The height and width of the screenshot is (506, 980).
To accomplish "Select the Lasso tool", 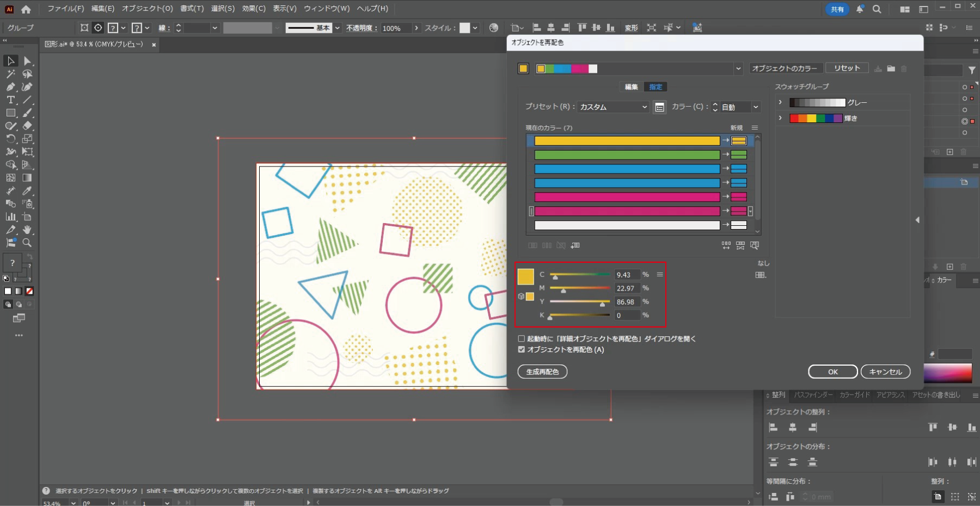I will tap(28, 74).
